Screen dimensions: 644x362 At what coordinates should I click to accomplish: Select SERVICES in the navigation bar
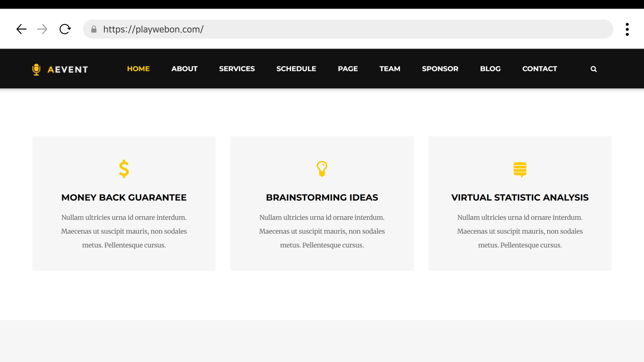[237, 69]
